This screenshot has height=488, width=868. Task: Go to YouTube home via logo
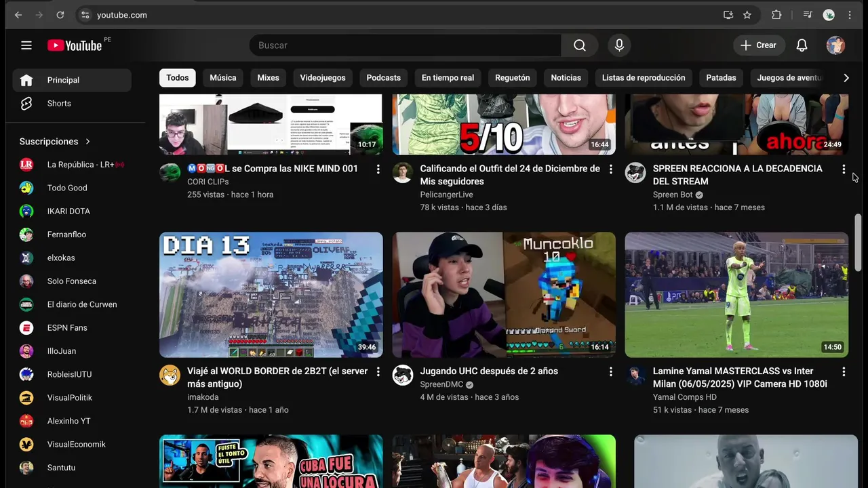(x=75, y=45)
